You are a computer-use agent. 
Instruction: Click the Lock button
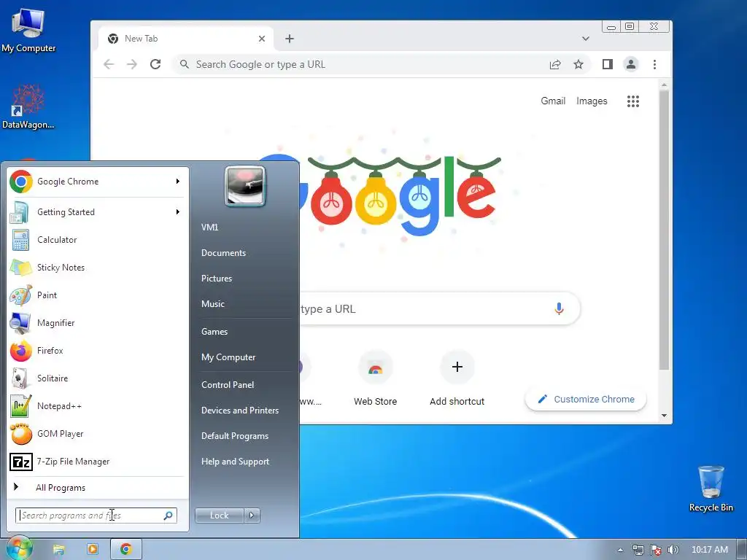pos(220,516)
